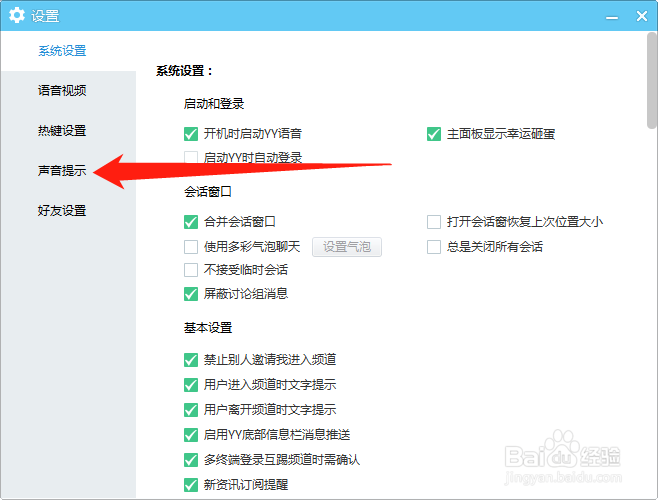This screenshot has width=658, height=500.
Task: Open the 系统设置 tab
Action: 62,51
